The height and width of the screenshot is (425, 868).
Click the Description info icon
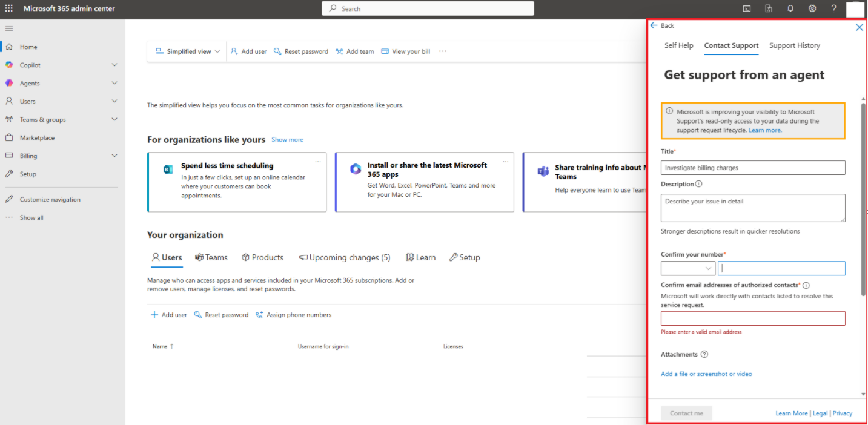(x=698, y=184)
